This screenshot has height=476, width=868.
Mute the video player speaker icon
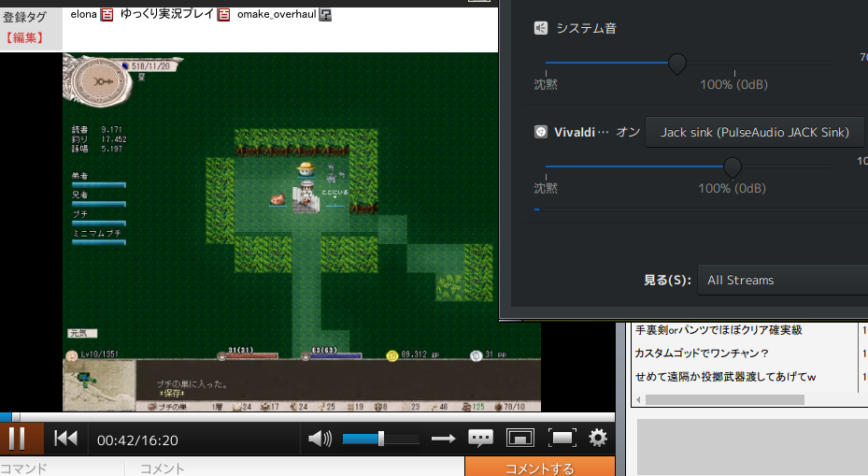tap(320, 439)
